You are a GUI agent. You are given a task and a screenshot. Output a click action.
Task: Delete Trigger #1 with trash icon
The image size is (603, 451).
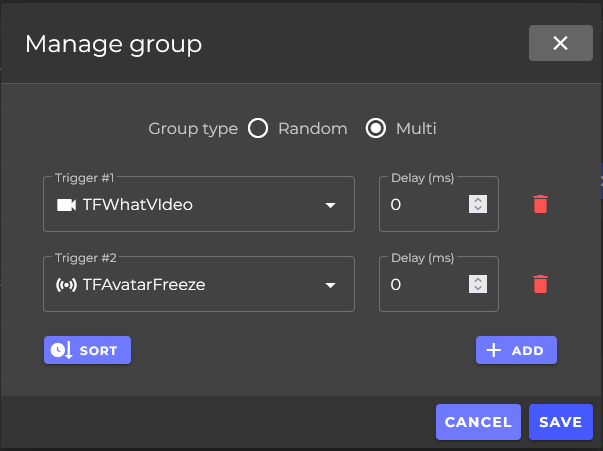tap(540, 204)
